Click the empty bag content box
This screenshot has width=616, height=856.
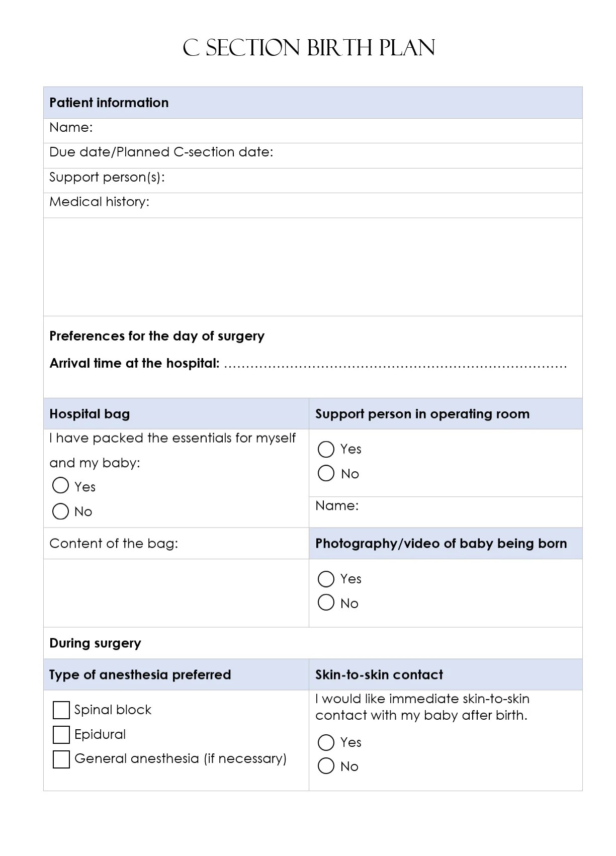(x=176, y=593)
